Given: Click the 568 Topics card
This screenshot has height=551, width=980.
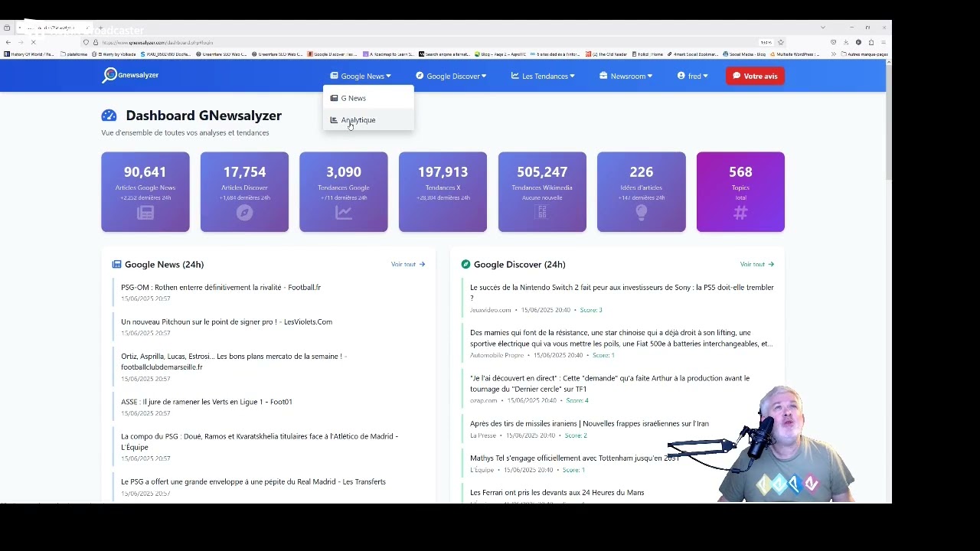Looking at the screenshot, I should pyautogui.click(x=740, y=191).
